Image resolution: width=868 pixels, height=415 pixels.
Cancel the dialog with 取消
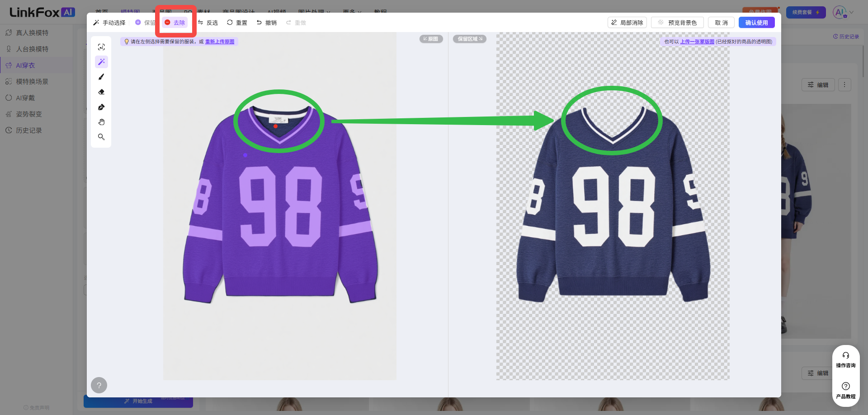(721, 23)
